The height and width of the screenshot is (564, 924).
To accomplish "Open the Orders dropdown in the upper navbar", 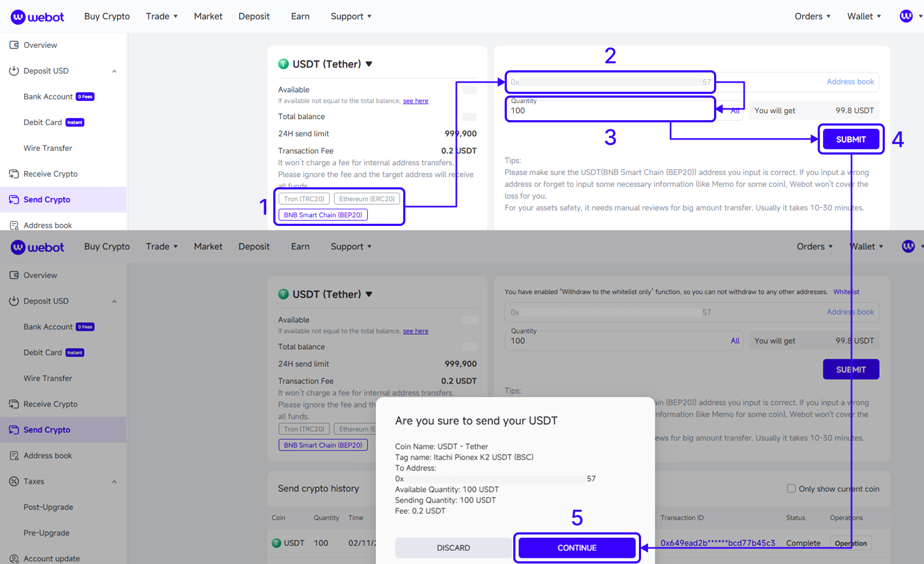I will click(x=813, y=16).
